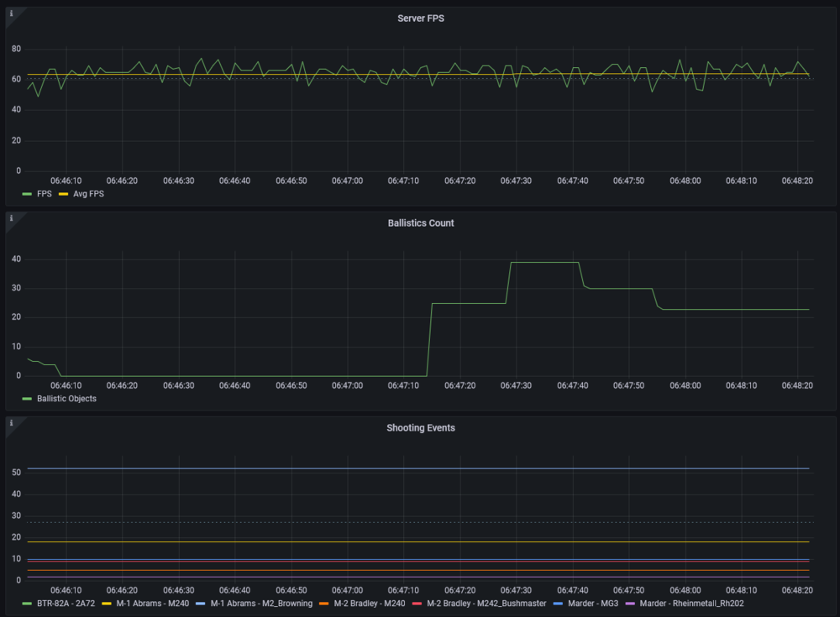Toggle the FPS series in legend

point(44,194)
